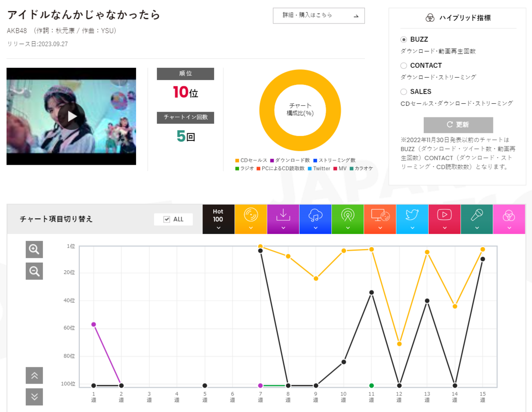Click the orange data point at week 12
Viewport: 532px width, 412px height.
coord(399,344)
